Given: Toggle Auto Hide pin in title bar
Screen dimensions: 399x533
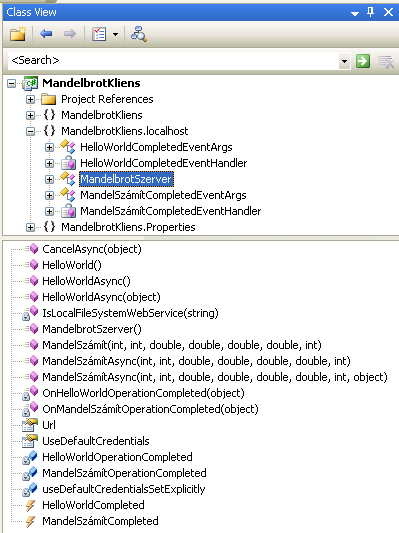Looking at the screenshot, I should [370, 12].
